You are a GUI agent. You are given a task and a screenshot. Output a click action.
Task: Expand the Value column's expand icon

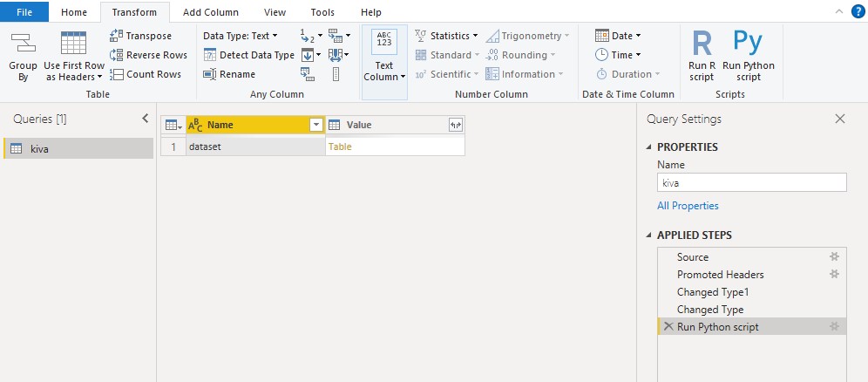coord(455,125)
